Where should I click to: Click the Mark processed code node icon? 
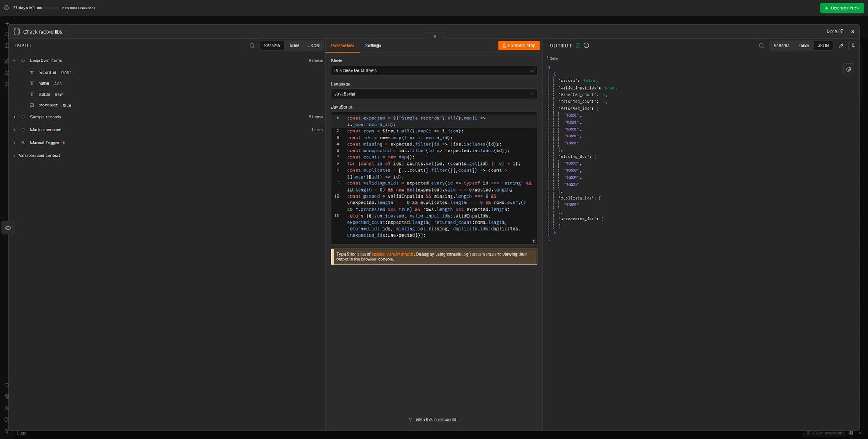click(x=23, y=130)
